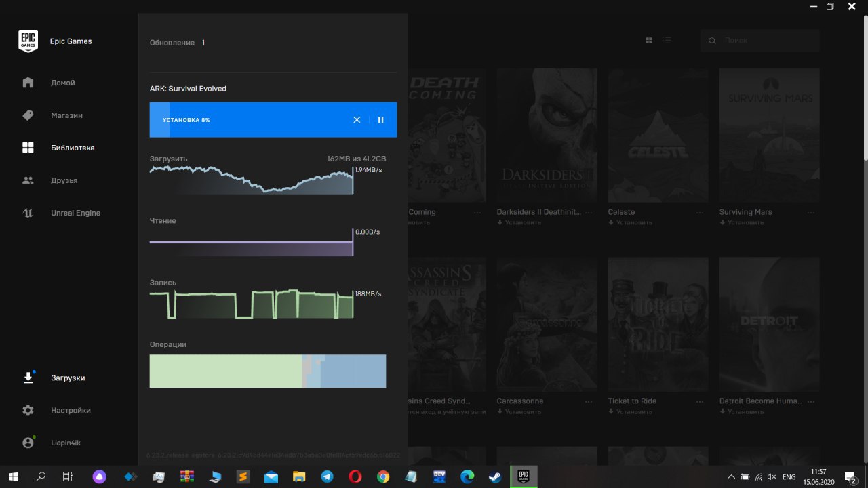Show hidden system tray icons
The image size is (868, 488).
(x=731, y=477)
